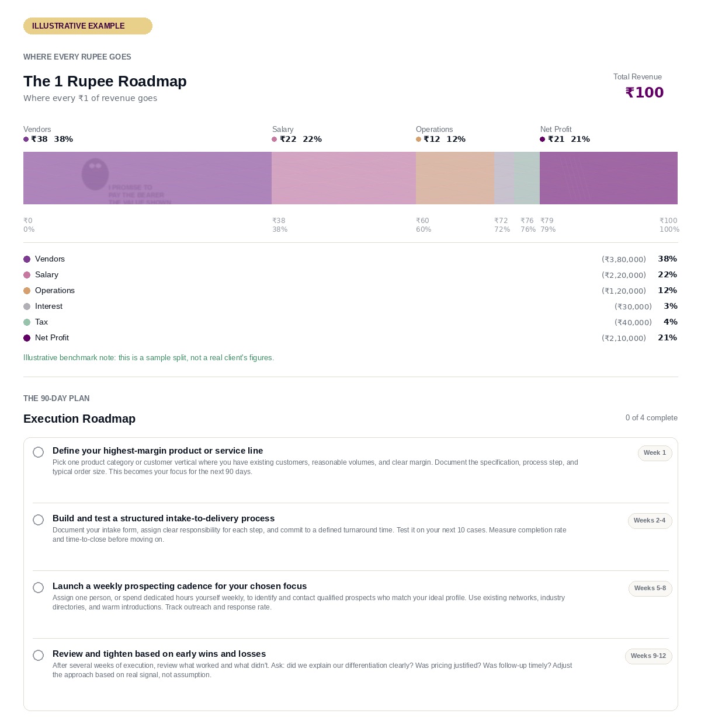Click the (₹3,80,000) Vendors amount
The width and height of the screenshot is (701, 728).
point(624,259)
